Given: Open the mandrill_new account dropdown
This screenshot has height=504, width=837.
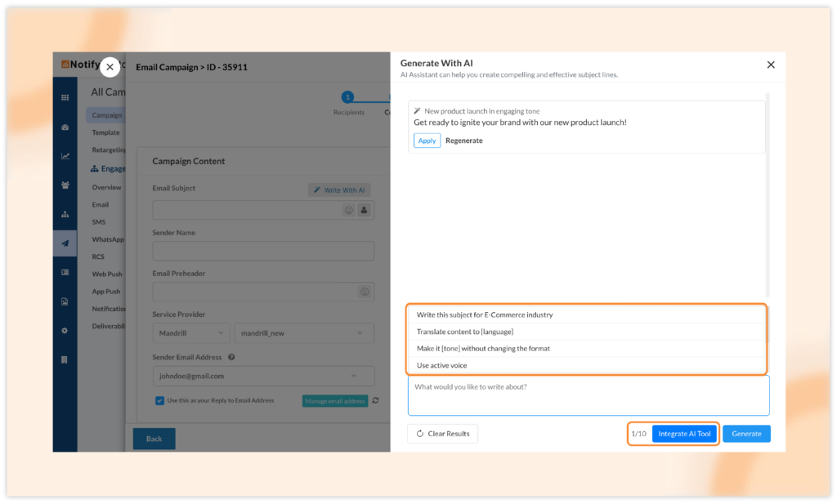Looking at the screenshot, I should point(304,333).
